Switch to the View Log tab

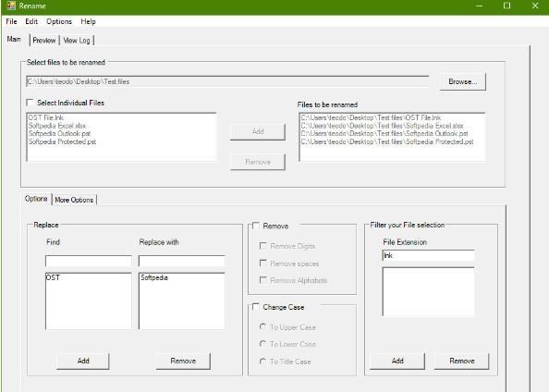(77, 41)
